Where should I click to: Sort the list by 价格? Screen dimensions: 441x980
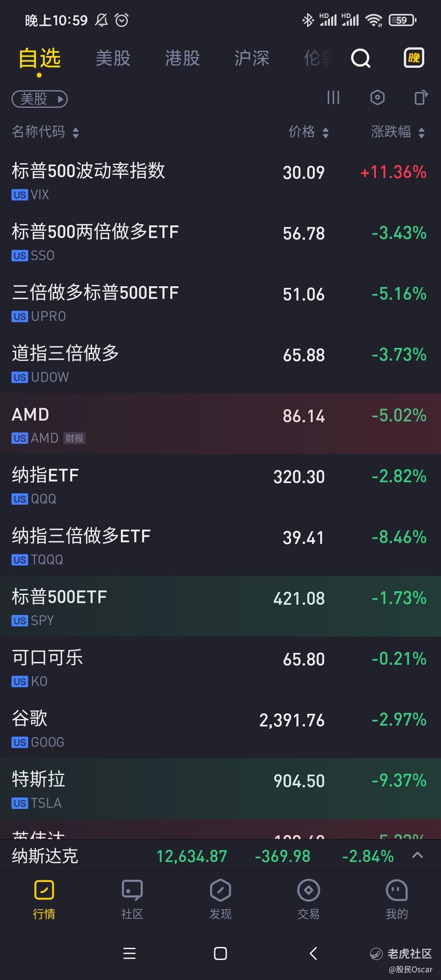pyautogui.click(x=308, y=132)
